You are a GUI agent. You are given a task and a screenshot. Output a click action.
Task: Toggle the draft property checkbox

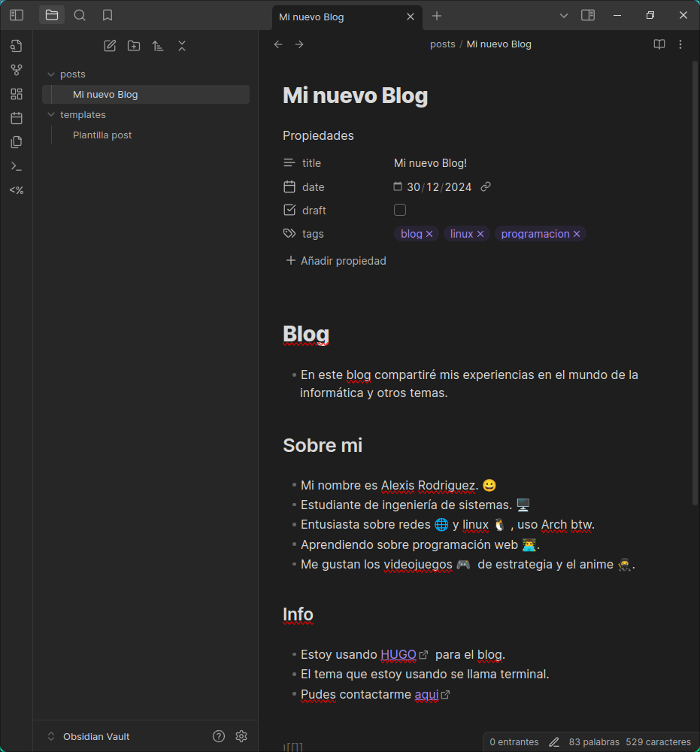coord(400,210)
